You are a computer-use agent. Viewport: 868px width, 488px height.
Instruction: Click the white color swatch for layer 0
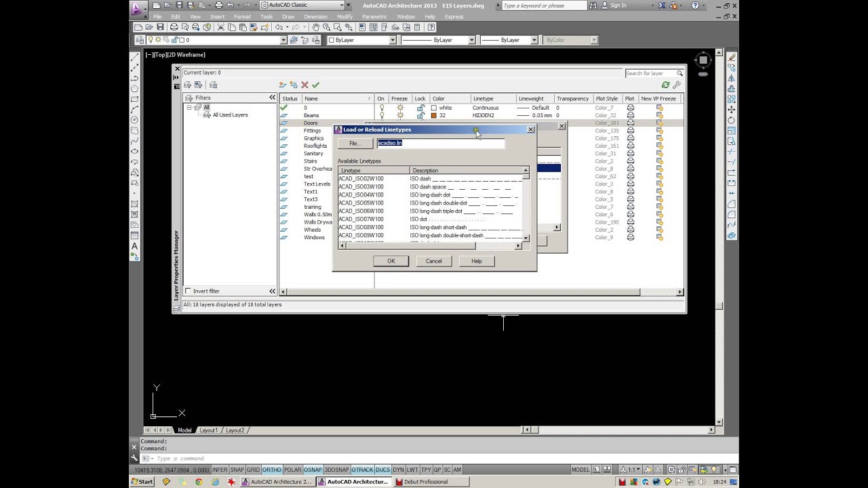coord(434,108)
